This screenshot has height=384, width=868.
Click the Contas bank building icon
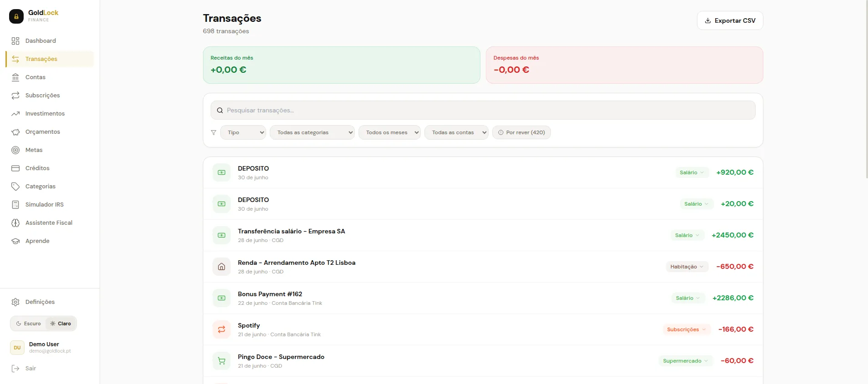(15, 77)
